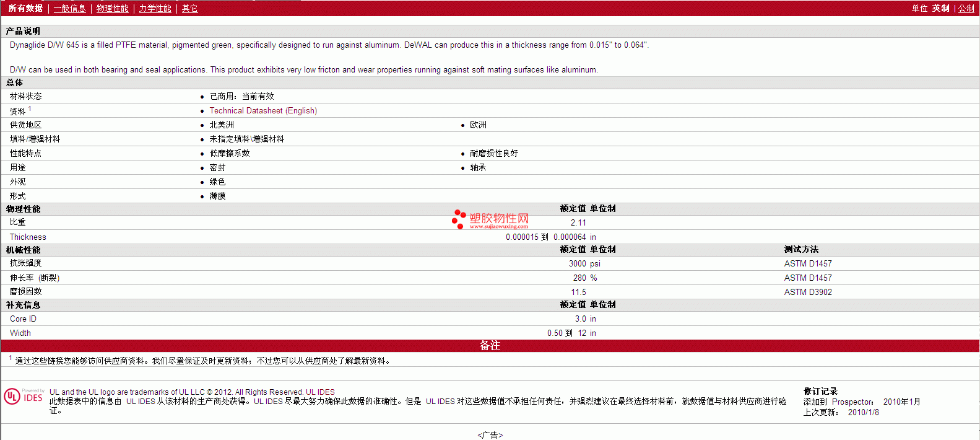Switch units to 英制
The width and height of the screenshot is (980, 440).
(x=940, y=8)
